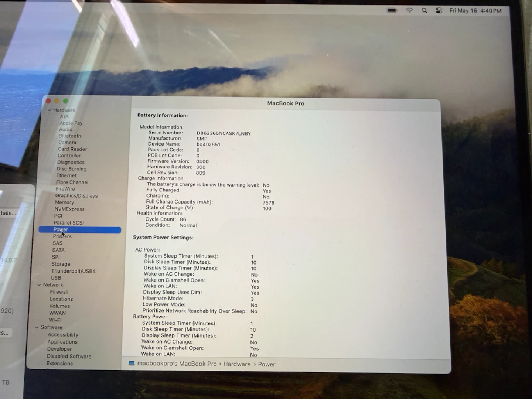Select Wi-Fi under Network
532x399 pixels.
pyautogui.click(x=55, y=320)
